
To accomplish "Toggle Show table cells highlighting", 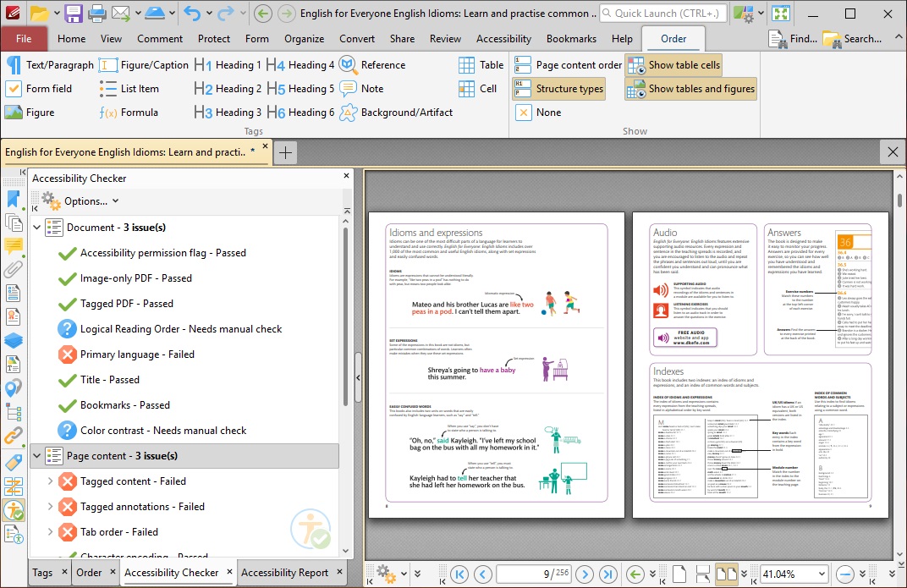I will coord(673,64).
